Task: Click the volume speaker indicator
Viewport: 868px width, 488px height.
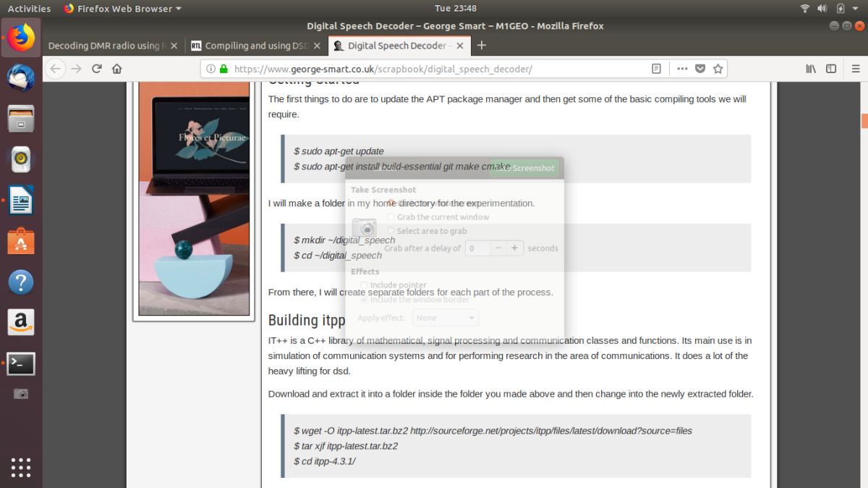Action: click(822, 8)
